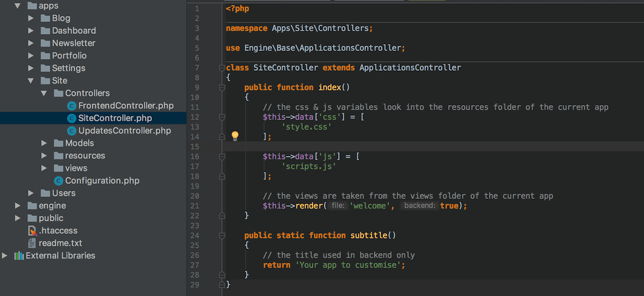Expand the Blog folder arrow
644x296 pixels.
[x=31, y=18]
